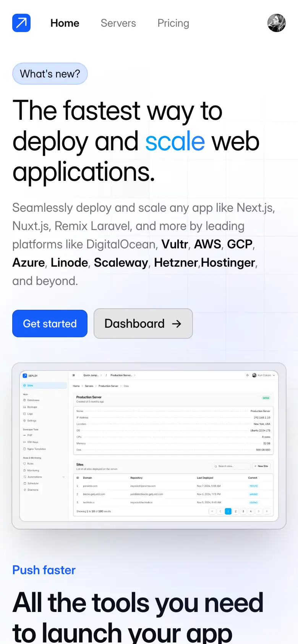This screenshot has height=644, width=298.
Task: Toggle the sidebar icon left of Quick Jump
Action: [73, 375]
